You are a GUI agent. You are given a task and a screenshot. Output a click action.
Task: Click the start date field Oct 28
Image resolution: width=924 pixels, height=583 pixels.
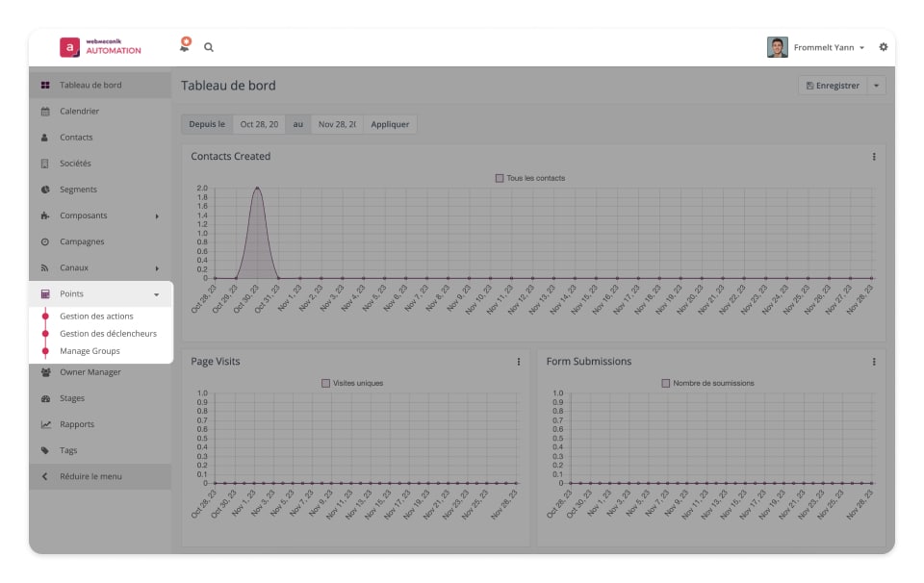[x=259, y=124]
